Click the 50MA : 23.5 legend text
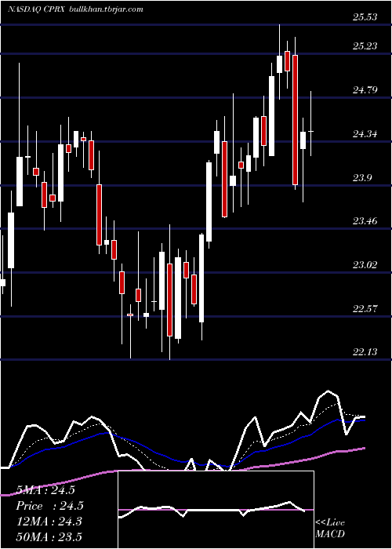Screen dimensions: 392x549 [49, 537]
